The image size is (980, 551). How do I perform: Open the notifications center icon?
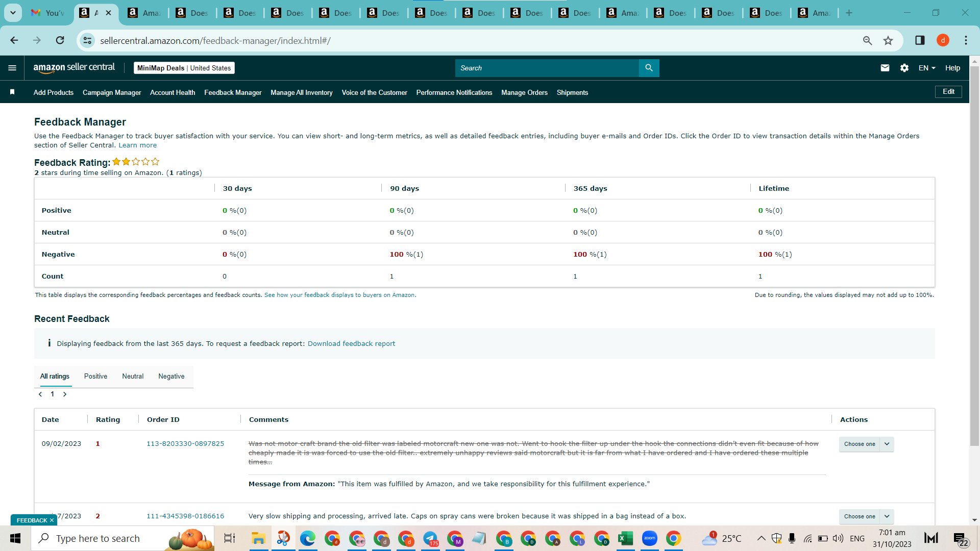click(x=960, y=539)
